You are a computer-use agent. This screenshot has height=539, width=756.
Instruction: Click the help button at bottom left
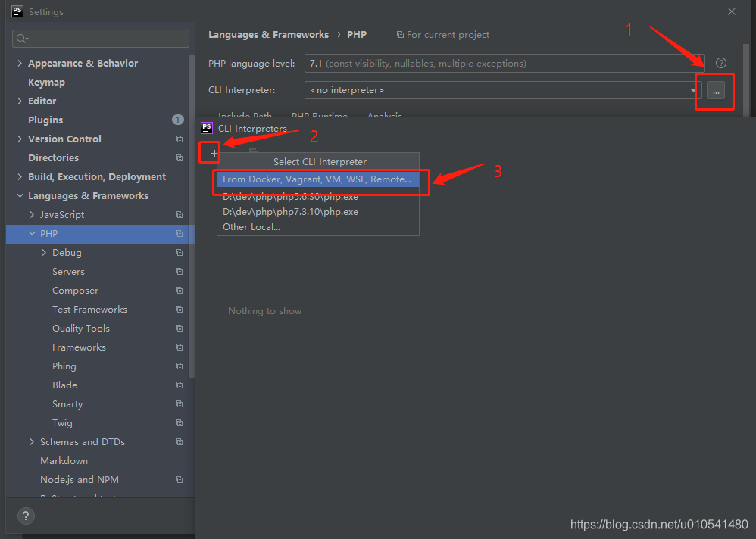pyautogui.click(x=26, y=516)
